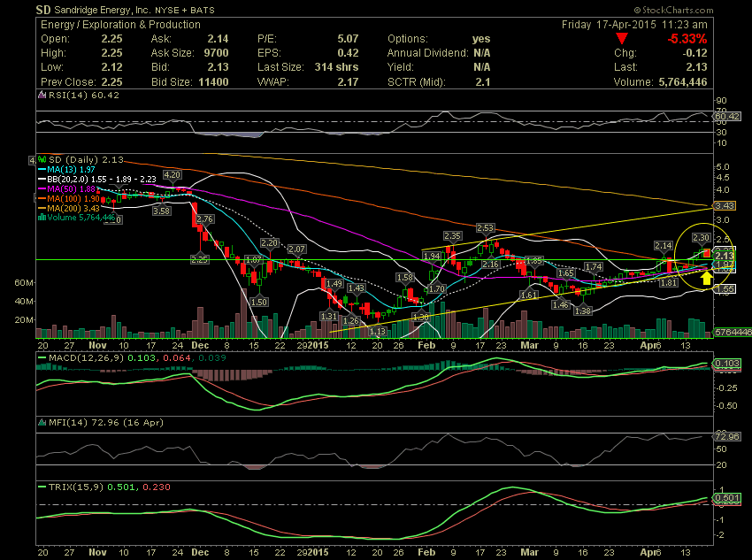Click the 3.43 MA(200) axis value tag
752x560 pixels.
click(725, 205)
